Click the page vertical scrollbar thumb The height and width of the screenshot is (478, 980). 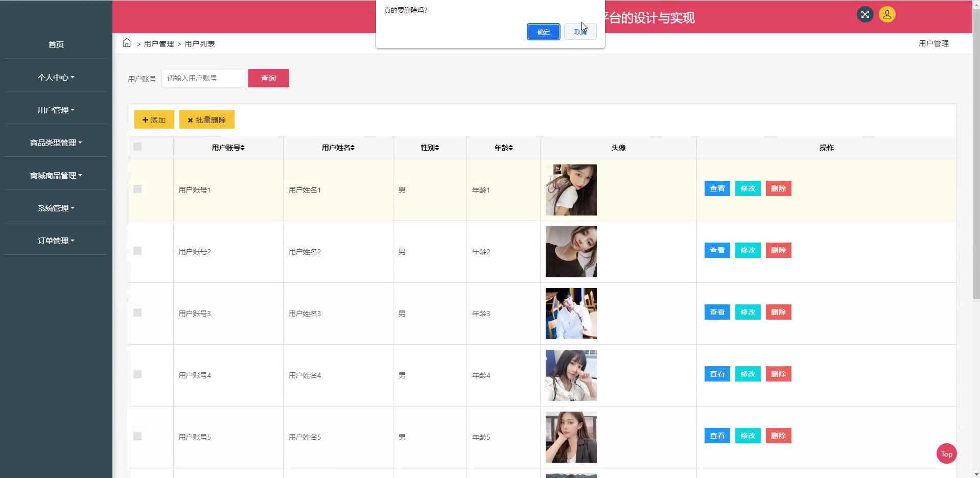pyautogui.click(x=976, y=153)
